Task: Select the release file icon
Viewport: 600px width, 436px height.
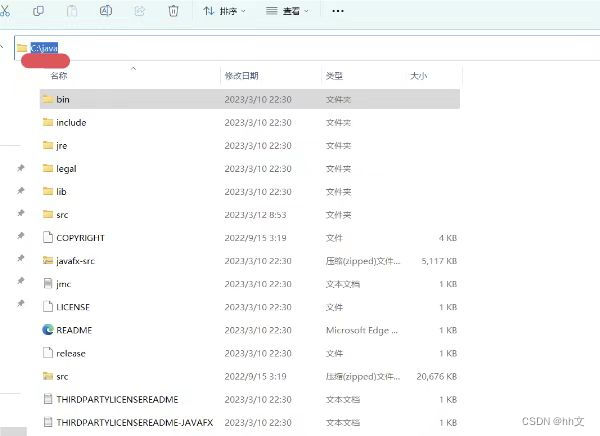Action: [x=48, y=353]
